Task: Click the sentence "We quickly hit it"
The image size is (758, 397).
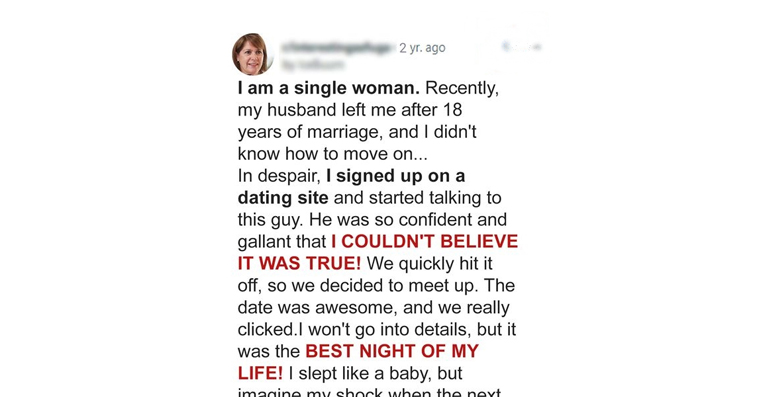Action: pyautogui.click(x=429, y=264)
